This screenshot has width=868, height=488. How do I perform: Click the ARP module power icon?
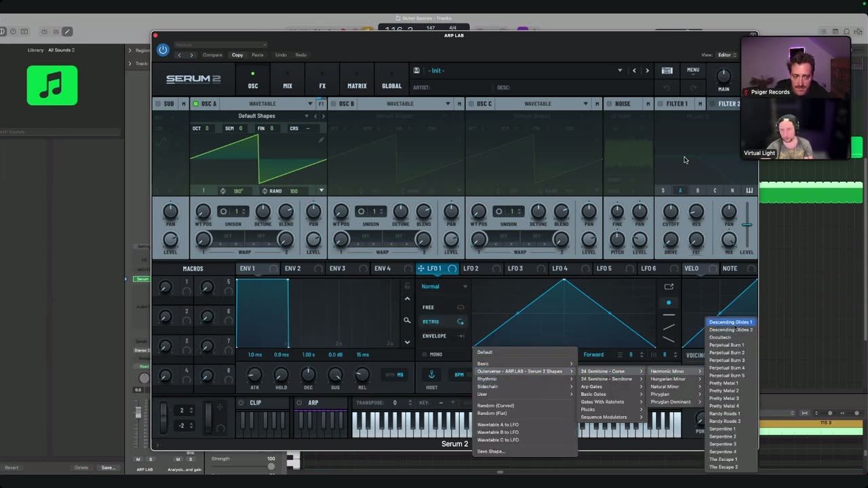[x=299, y=403]
